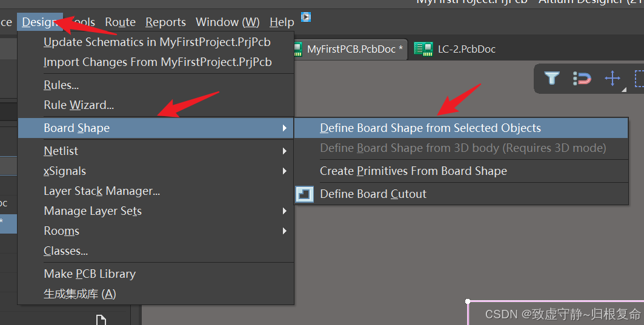644x325 pixels.
Task: Click small blue icon beside Help menu
Action: (305, 17)
